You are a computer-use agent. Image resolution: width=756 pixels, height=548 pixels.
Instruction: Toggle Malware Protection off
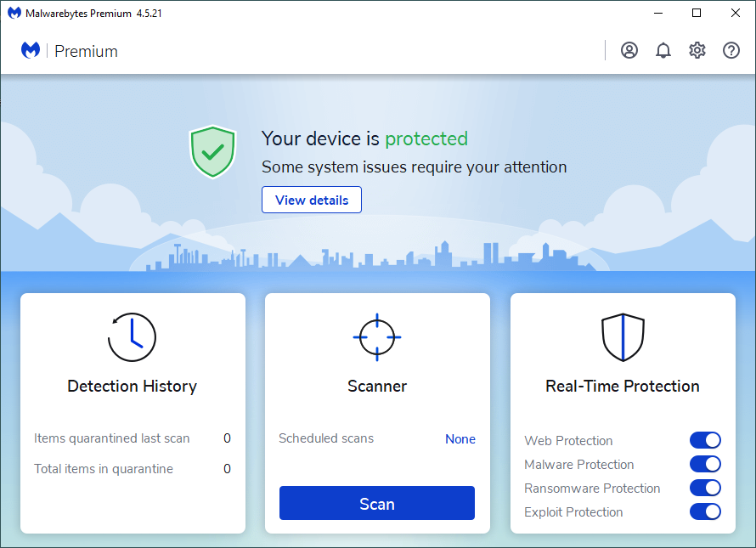tap(705, 464)
